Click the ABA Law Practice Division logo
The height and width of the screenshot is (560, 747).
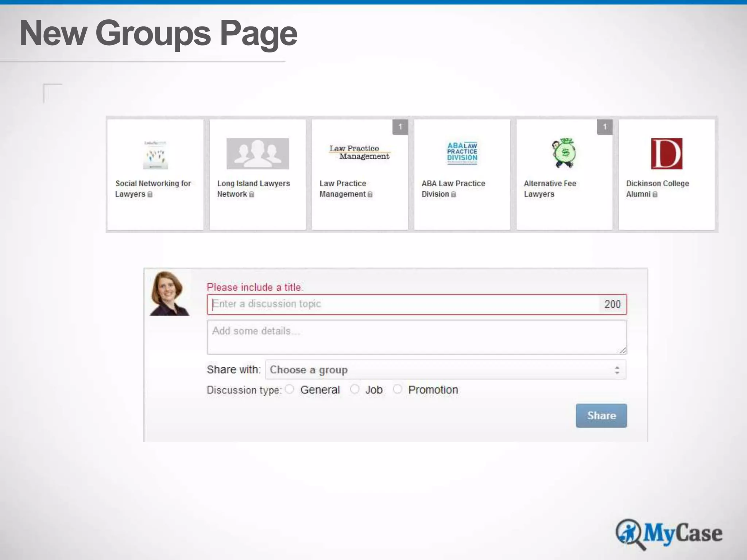pyautogui.click(x=462, y=153)
